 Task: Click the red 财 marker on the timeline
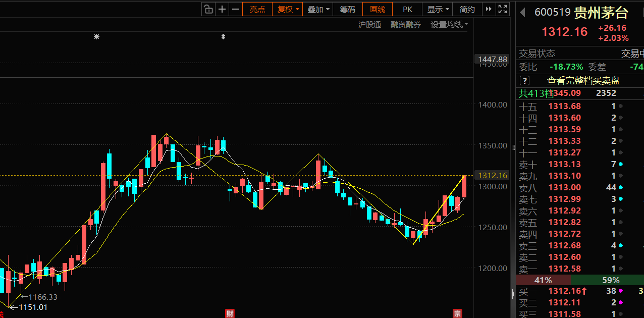pos(230,314)
